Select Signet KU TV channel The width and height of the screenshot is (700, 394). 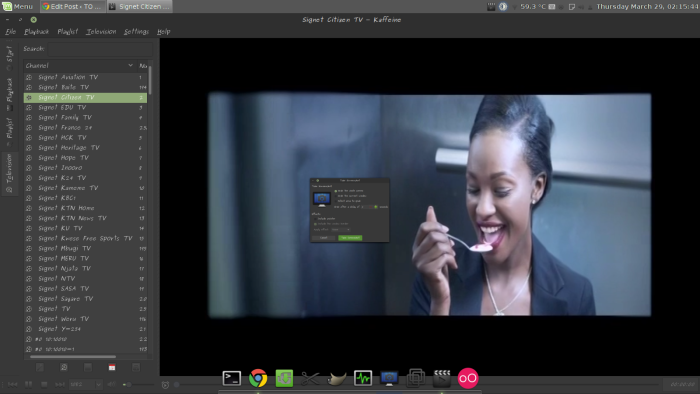(x=85, y=228)
